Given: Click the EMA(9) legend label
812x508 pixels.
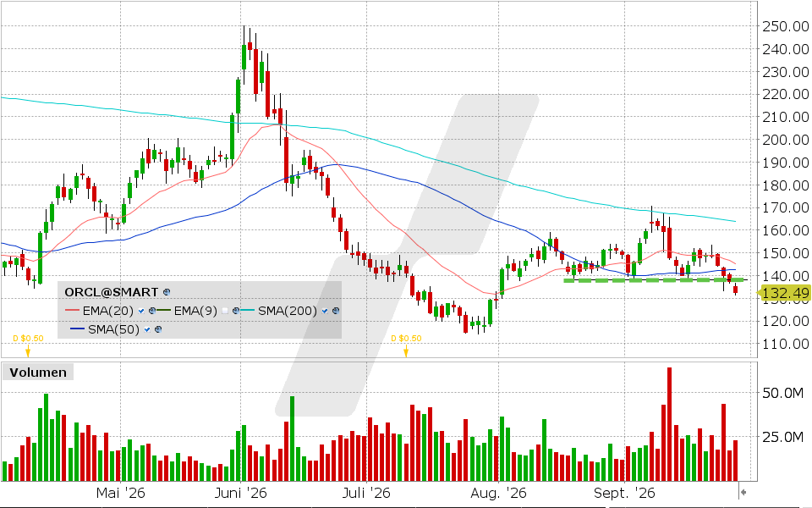Looking at the screenshot, I should (195, 311).
